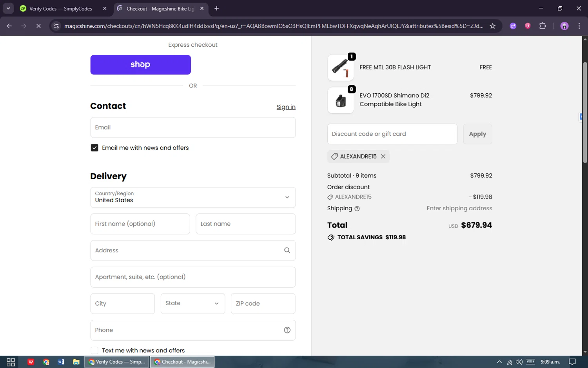The width and height of the screenshot is (588, 368).
Task: Stop loading the page
Action: coord(38,26)
